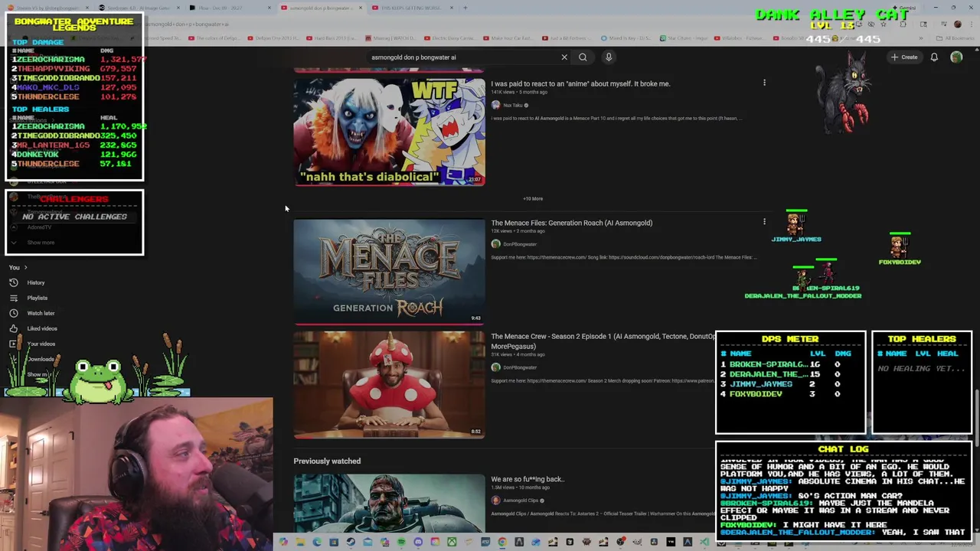Open We are so fu**ing back video title
The image size is (980, 551).
[x=528, y=479]
